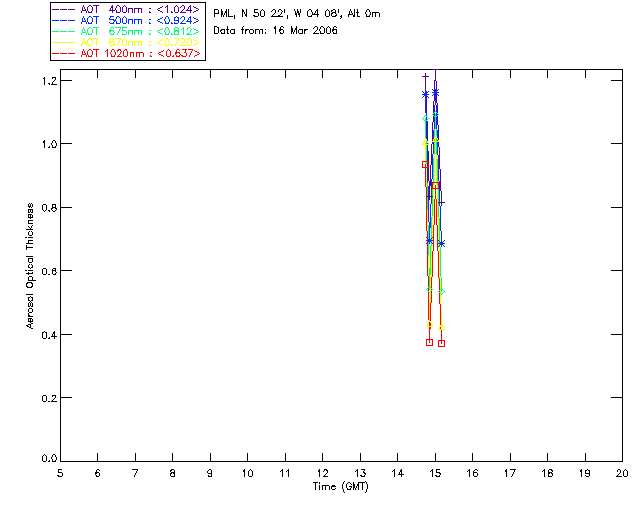Click the Aerosol Optical Thickness y-axis label
Viewport: 640px width, 512px height.
coord(31,266)
